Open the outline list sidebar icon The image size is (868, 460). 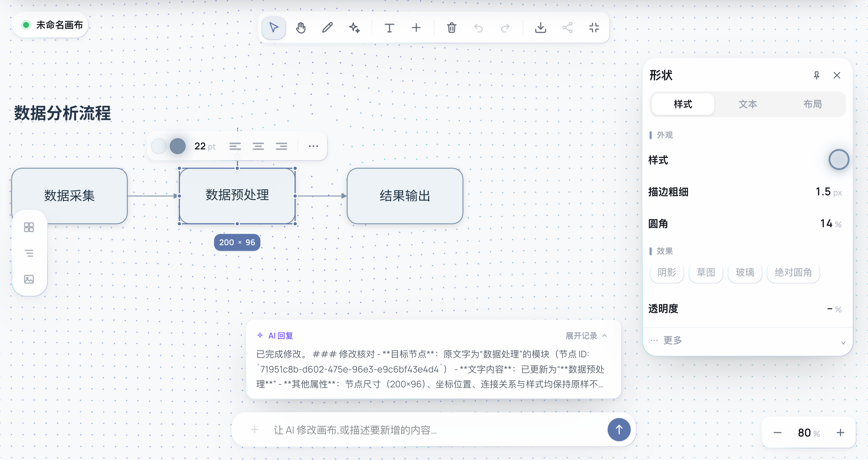click(29, 253)
